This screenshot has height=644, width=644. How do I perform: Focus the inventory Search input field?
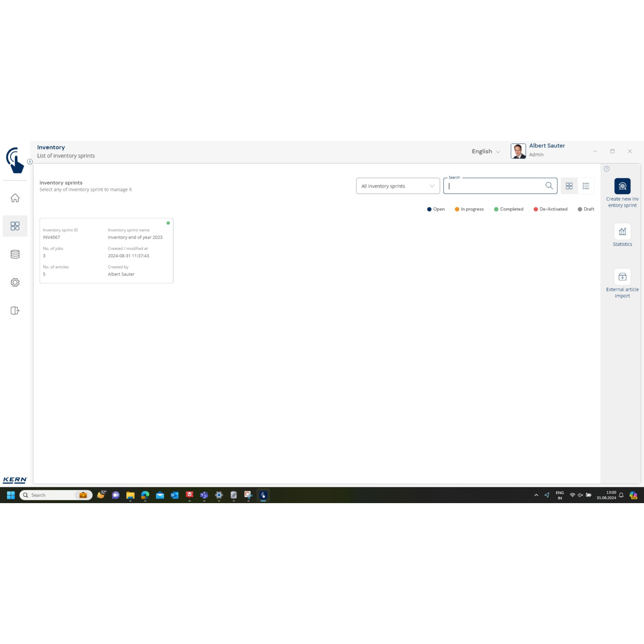[x=494, y=186]
